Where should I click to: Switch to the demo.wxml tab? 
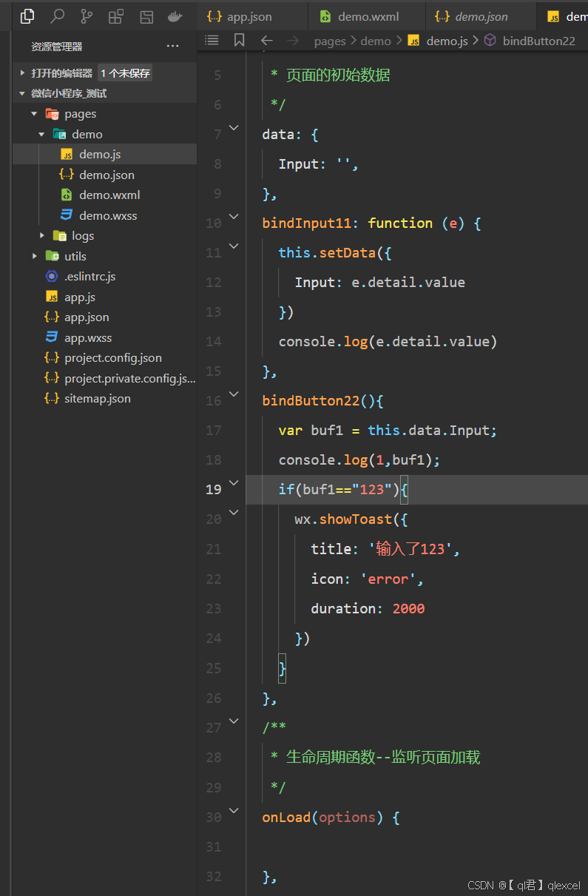(x=368, y=16)
